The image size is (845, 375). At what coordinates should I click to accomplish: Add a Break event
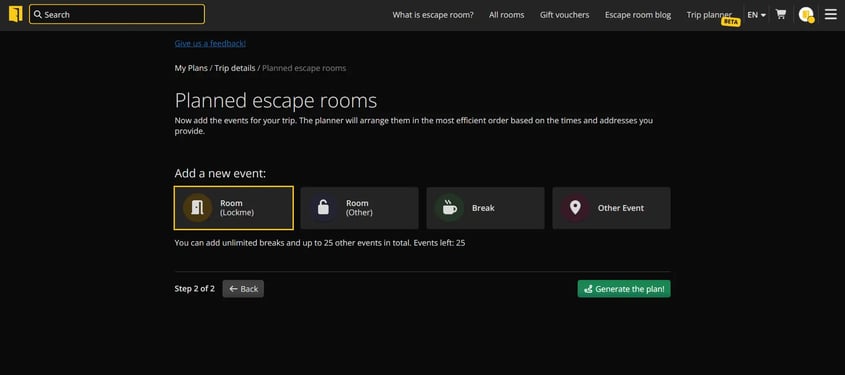[486, 208]
